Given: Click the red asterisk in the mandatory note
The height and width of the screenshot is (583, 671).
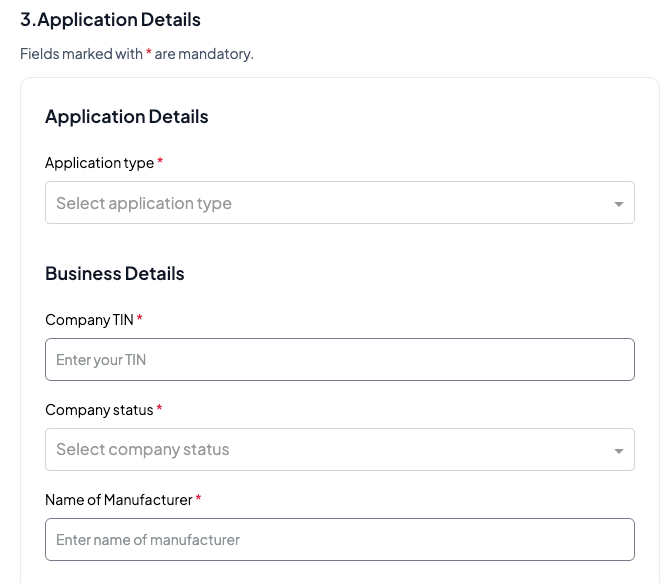Looking at the screenshot, I should tap(149, 53).
